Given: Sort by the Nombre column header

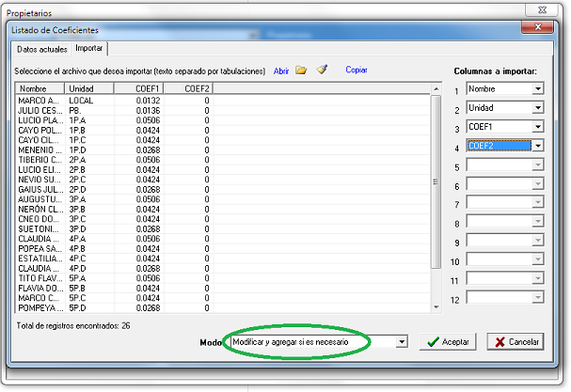Looking at the screenshot, I should (40, 88).
